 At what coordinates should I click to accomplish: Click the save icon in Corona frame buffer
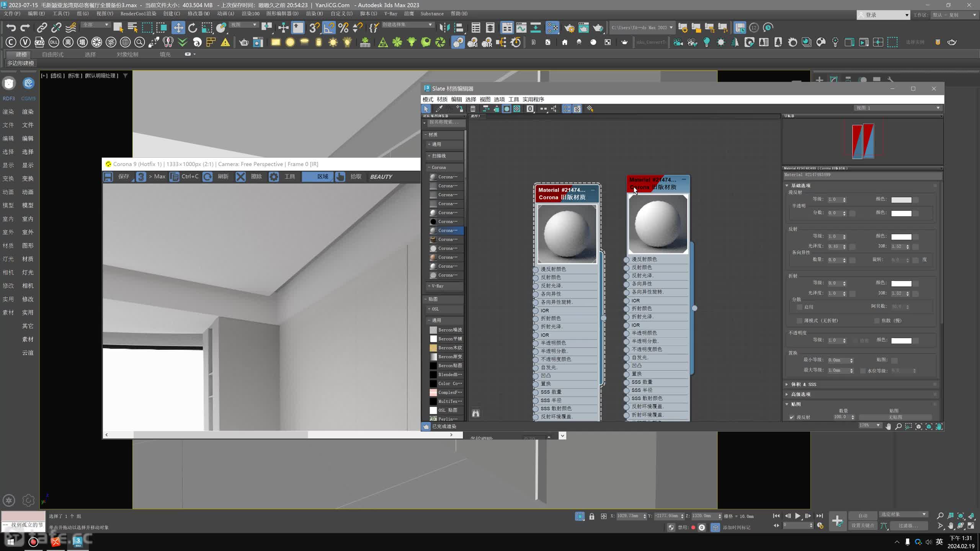[x=108, y=176]
